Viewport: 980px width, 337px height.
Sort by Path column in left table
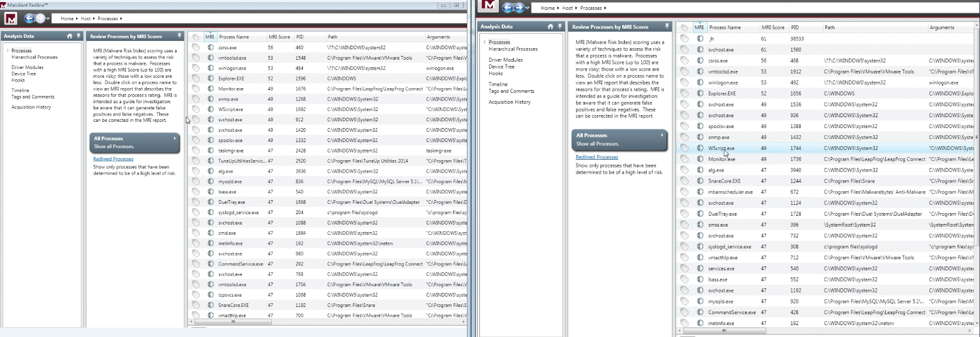coord(375,37)
